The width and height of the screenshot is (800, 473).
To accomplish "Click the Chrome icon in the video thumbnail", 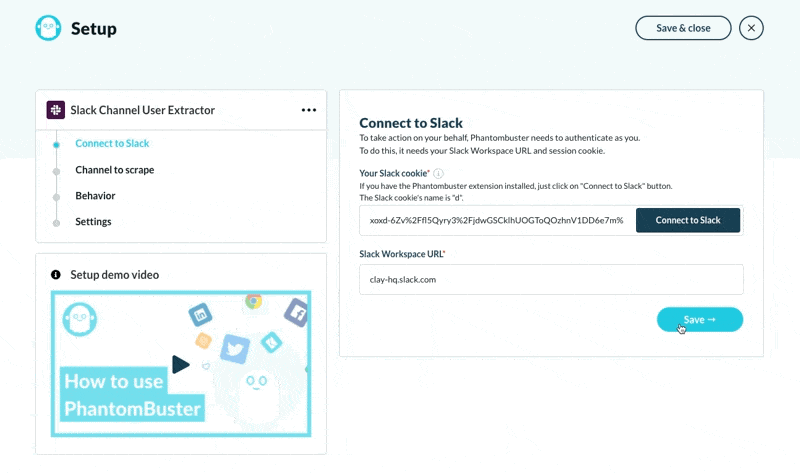I will (x=254, y=301).
